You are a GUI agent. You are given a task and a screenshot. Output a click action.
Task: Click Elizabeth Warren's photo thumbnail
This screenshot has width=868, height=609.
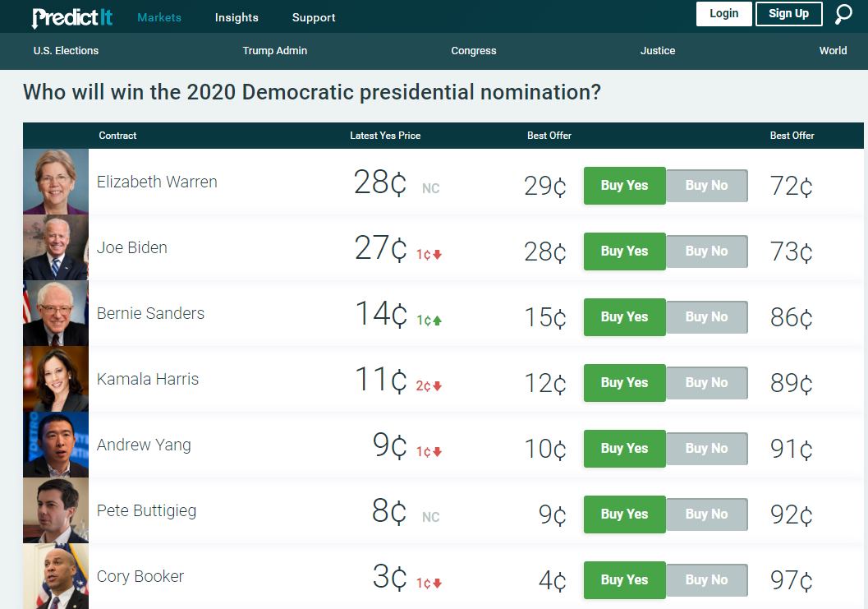tap(56, 182)
